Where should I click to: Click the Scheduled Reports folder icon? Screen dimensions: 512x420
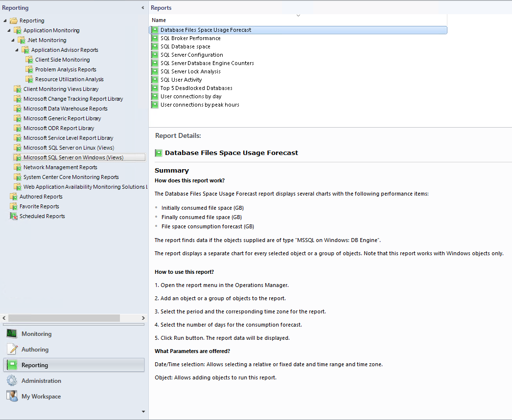[x=13, y=216]
